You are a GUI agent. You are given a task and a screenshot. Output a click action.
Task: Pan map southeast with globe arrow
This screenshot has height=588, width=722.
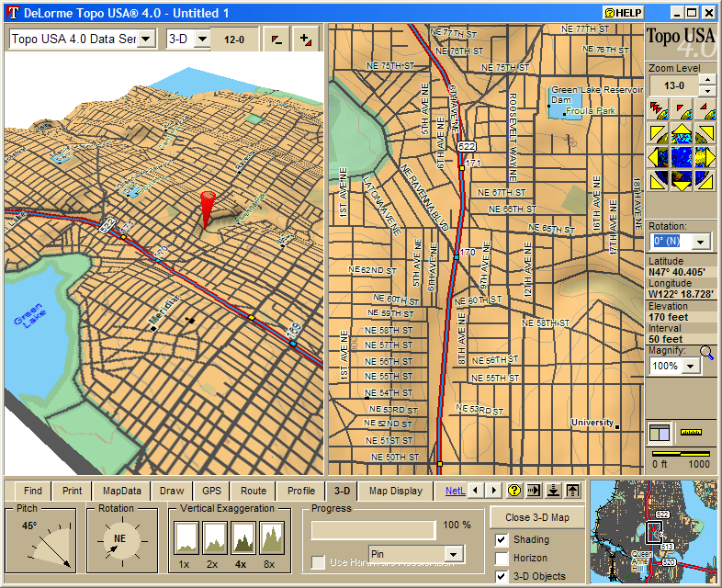click(x=705, y=180)
